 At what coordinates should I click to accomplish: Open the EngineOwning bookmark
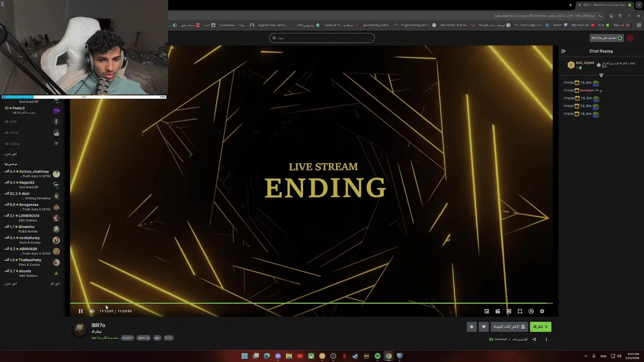[419, 25]
